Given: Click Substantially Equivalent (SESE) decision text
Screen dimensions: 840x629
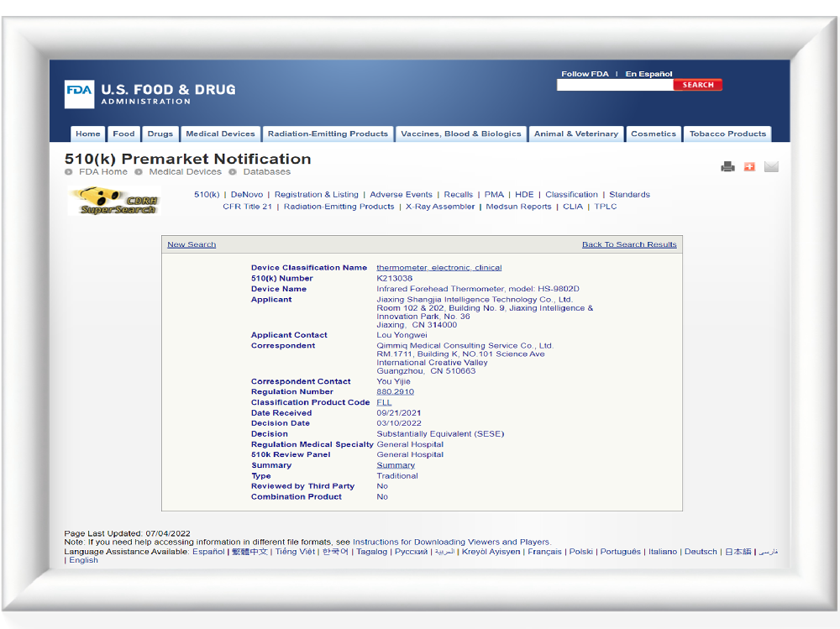Looking at the screenshot, I should pyautogui.click(x=440, y=434).
